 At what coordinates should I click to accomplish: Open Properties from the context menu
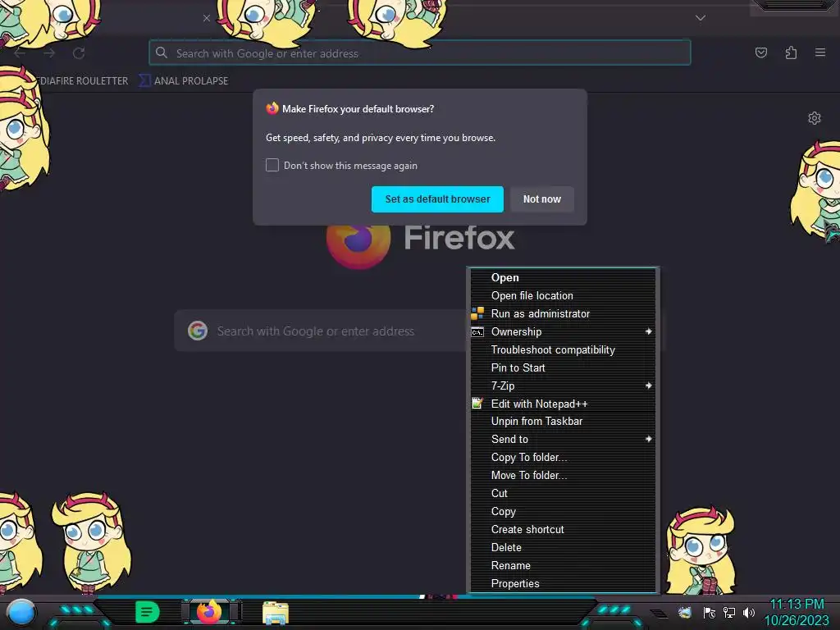click(563, 583)
